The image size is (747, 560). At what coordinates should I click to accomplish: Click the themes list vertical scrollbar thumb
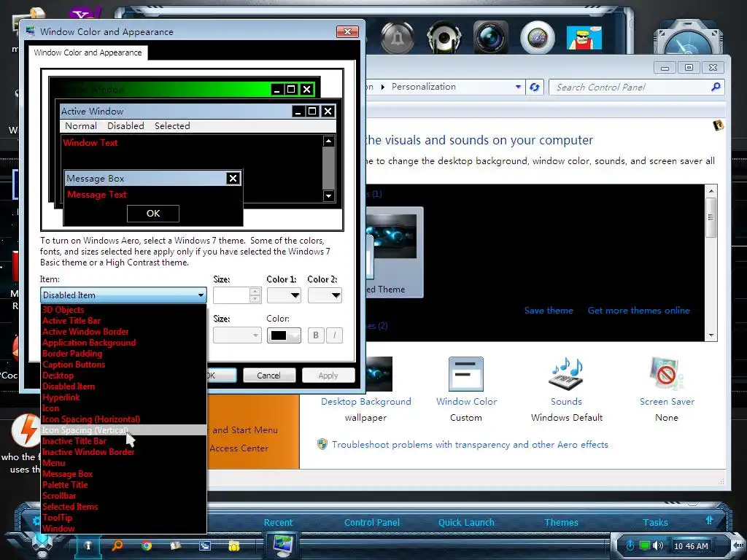(x=711, y=217)
